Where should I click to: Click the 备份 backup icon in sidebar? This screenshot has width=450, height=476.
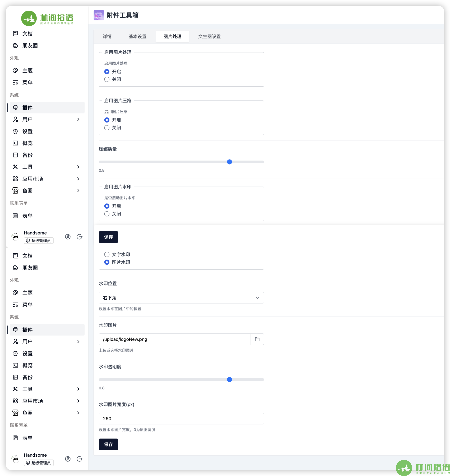pos(15,155)
